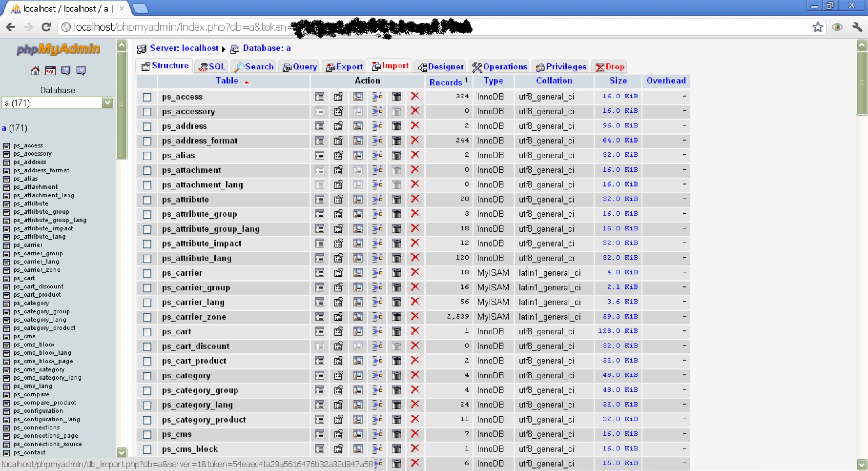Image resolution: width=868 pixels, height=471 pixels.
Task: Switch to the Export tab
Action: (x=344, y=67)
